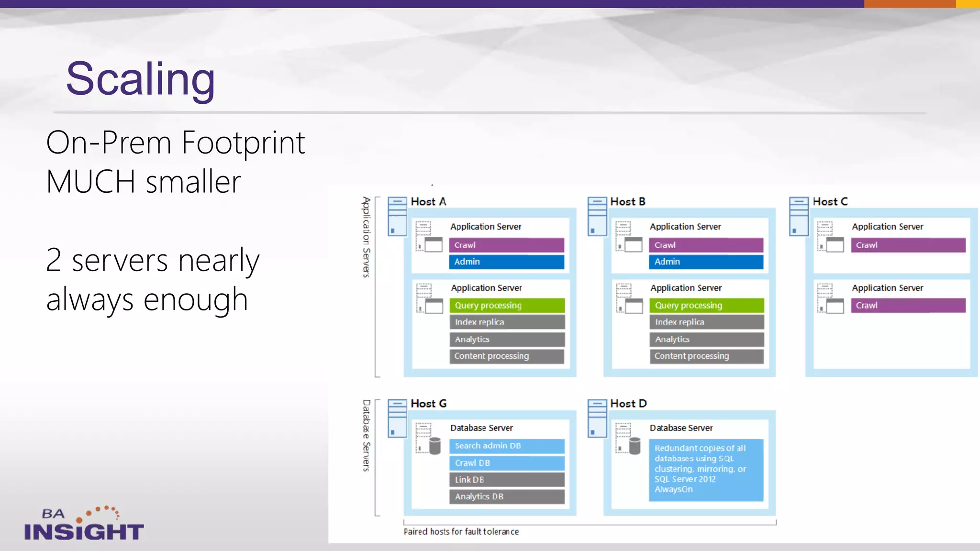Click the Paired hosts for fault tolerance caption
Viewport: 980px width, 551px height.
(461, 531)
